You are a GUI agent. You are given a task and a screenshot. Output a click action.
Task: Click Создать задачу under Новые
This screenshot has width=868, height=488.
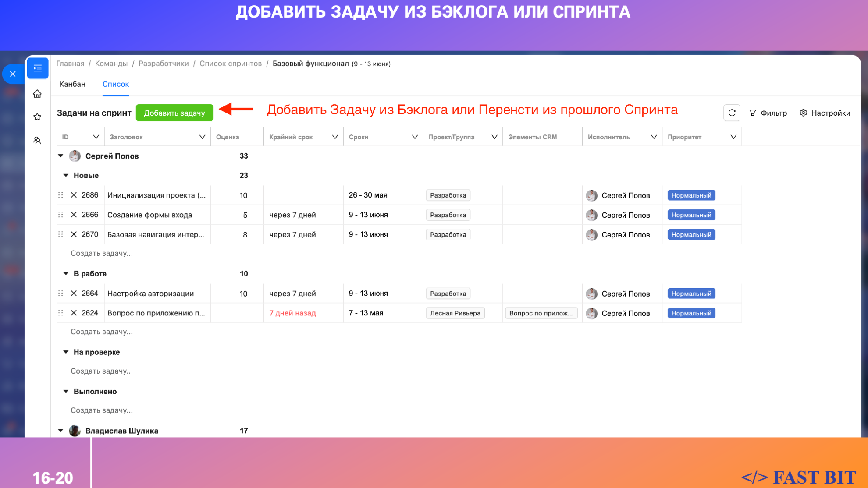102,253
